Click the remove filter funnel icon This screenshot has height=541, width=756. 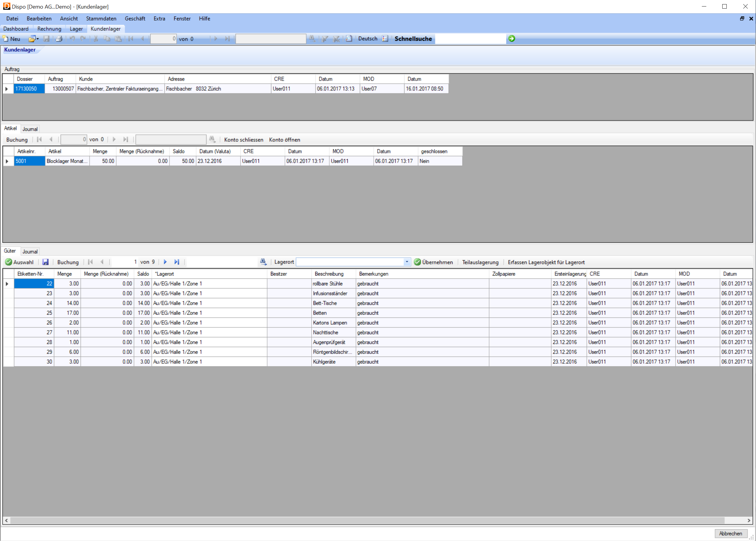[336, 39]
